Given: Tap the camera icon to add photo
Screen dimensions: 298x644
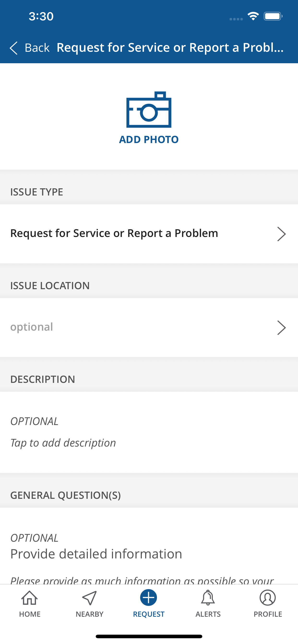Looking at the screenshot, I should 149,110.
